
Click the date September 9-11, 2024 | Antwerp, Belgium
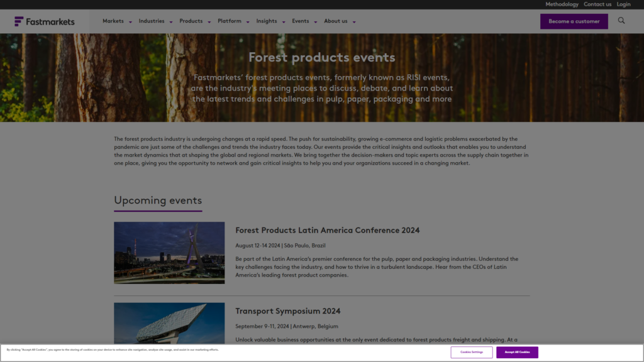(x=287, y=326)
